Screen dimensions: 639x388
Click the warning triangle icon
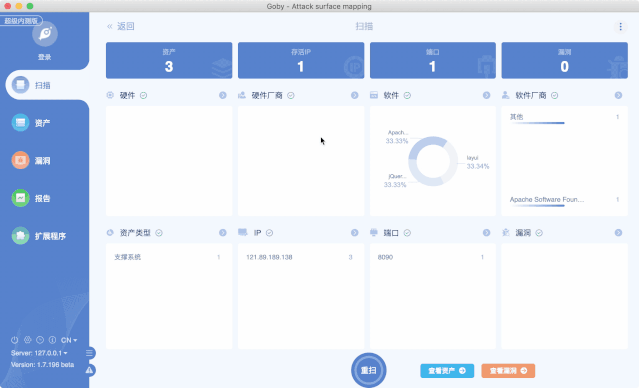89,370
